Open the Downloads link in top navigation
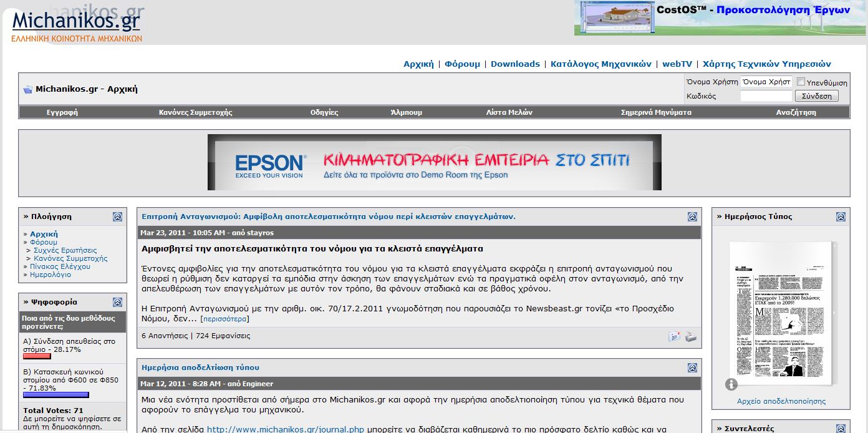868x433 pixels. point(515,64)
